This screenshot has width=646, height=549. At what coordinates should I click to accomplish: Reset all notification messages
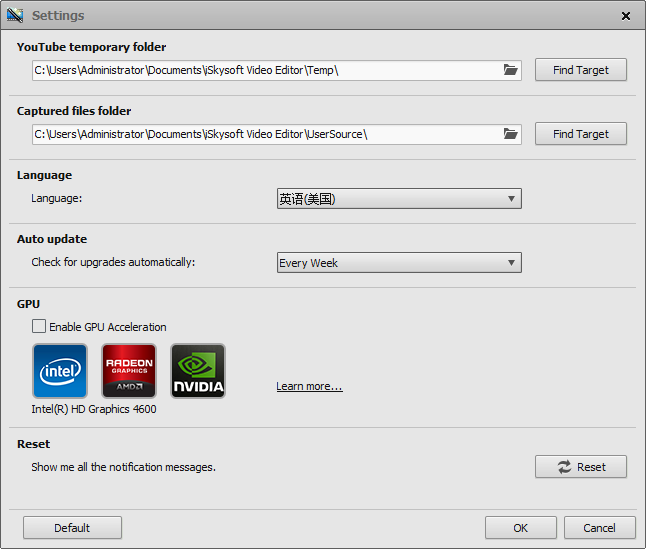click(x=580, y=467)
